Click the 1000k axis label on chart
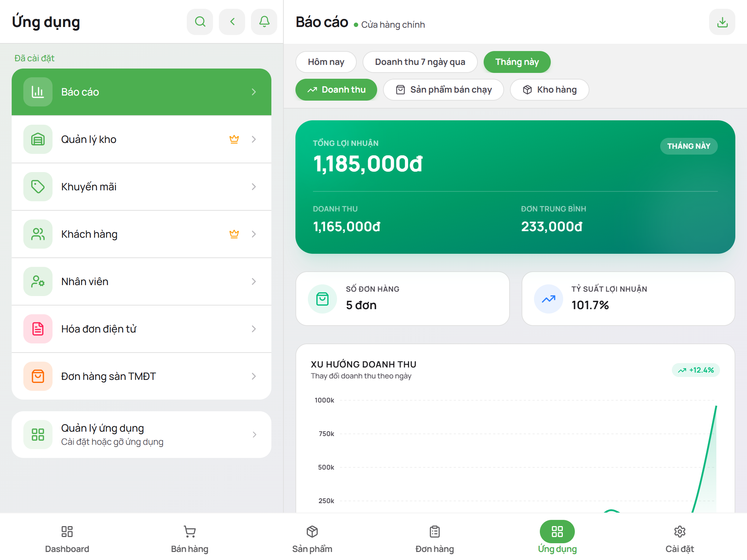This screenshot has height=560, width=747. pyautogui.click(x=324, y=400)
